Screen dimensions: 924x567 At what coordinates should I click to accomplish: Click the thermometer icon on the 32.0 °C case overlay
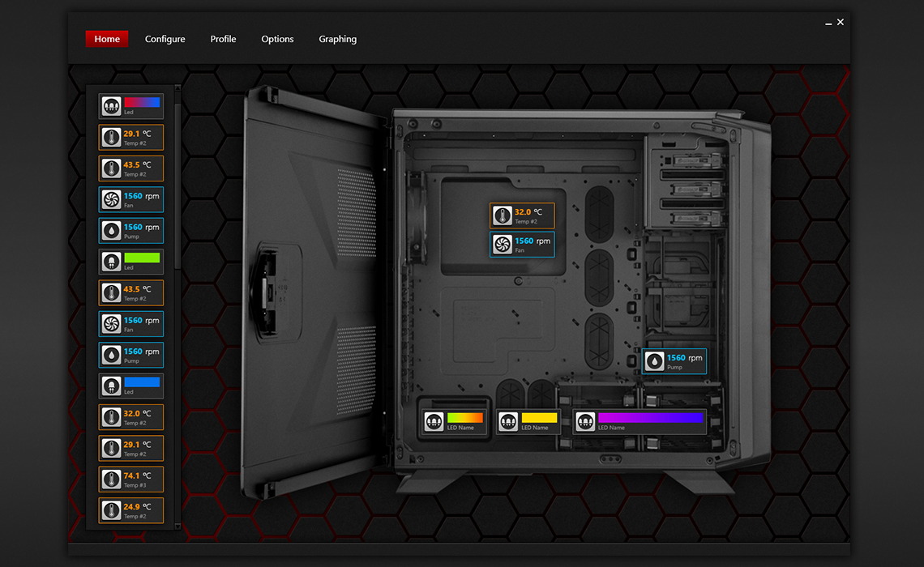point(503,215)
